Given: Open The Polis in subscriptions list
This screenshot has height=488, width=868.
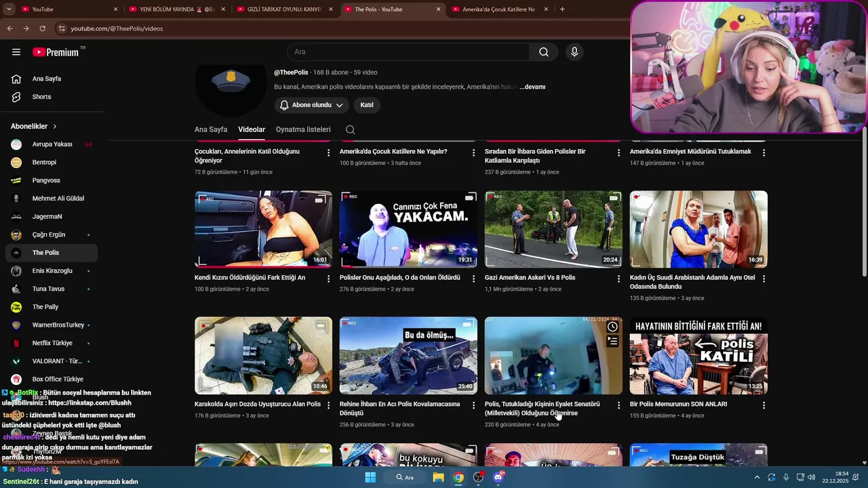Looking at the screenshot, I should 52,253.
